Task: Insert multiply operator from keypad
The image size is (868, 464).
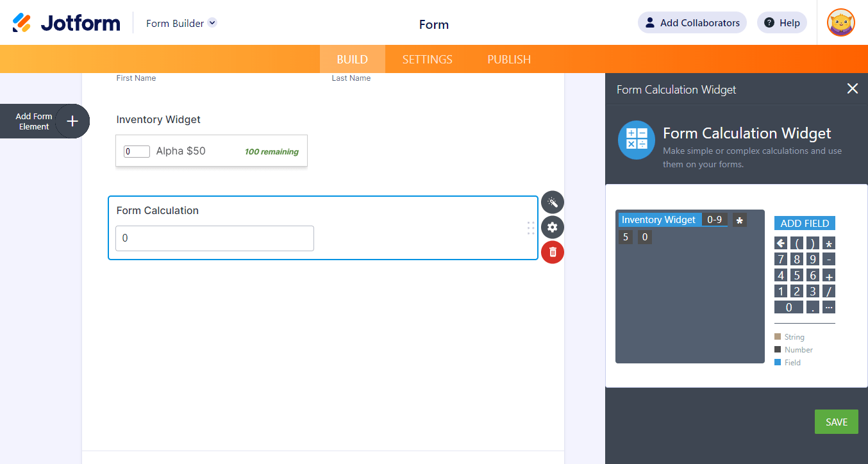Action: coord(829,243)
